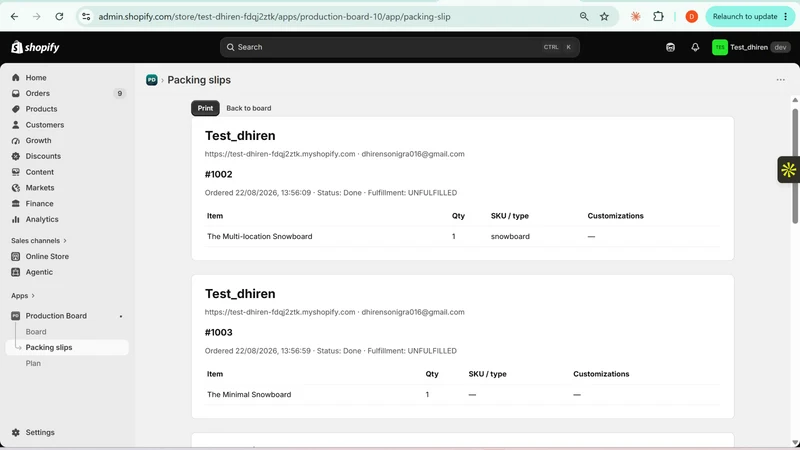The width and height of the screenshot is (800, 450).
Task: Open the Plan sub-item
Action: coord(33,363)
